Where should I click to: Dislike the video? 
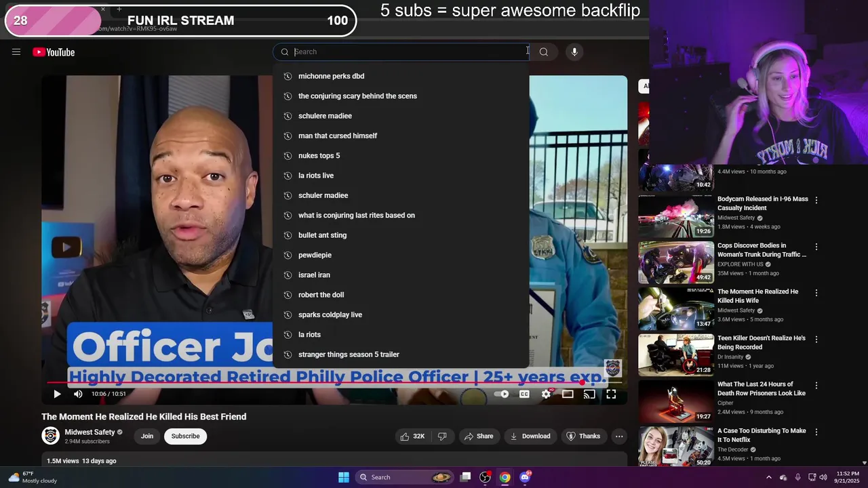pyautogui.click(x=442, y=436)
